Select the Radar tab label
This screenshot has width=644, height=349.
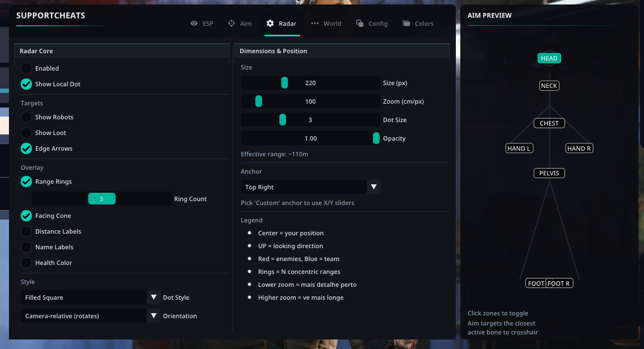(287, 24)
